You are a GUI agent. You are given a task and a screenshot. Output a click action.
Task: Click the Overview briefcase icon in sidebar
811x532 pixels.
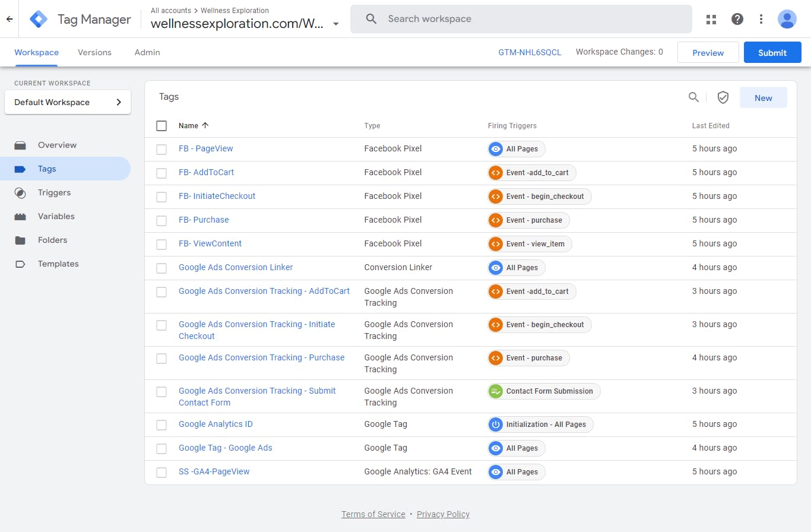pos(20,145)
